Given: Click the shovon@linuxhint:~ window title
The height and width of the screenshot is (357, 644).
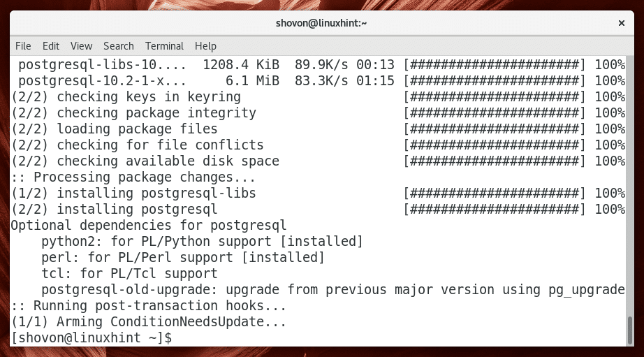Looking at the screenshot, I should (x=322, y=23).
